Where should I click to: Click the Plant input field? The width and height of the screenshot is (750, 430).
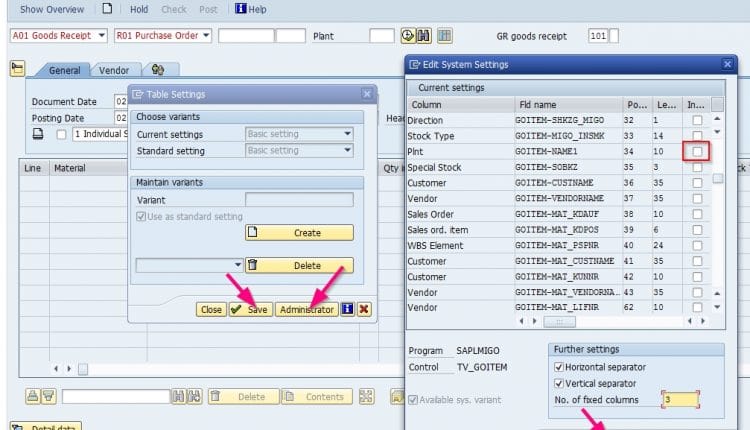tap(382, 36)
